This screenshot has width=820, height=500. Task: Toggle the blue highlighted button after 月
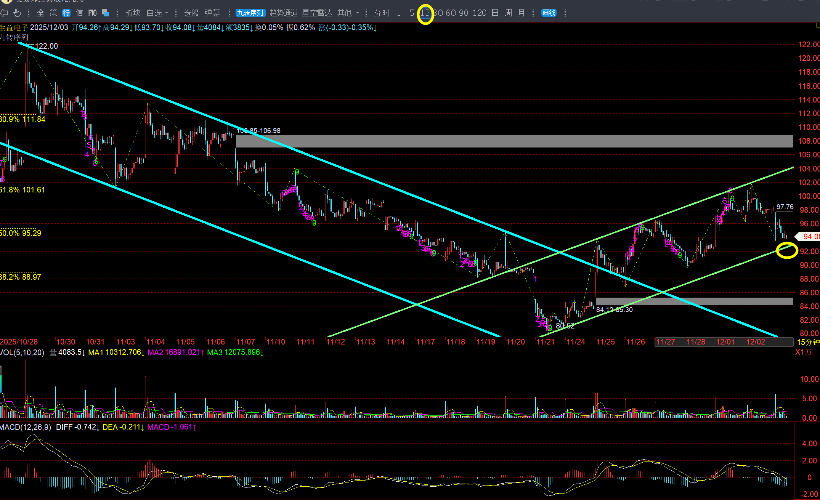(549, 13)
